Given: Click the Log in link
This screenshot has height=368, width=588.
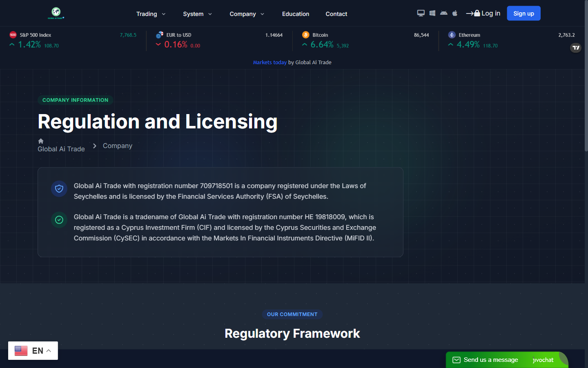Looking at the screenshot, I should 483,13.
